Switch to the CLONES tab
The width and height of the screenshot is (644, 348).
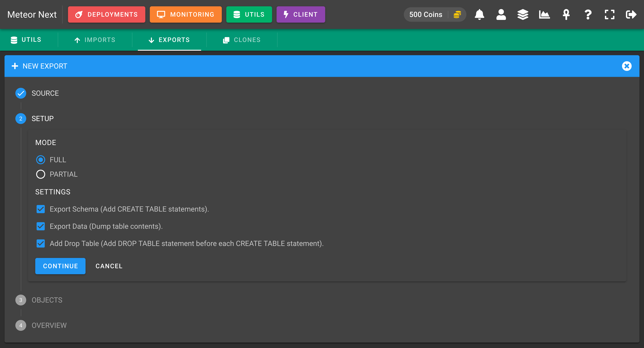click(x=242, y=40)
